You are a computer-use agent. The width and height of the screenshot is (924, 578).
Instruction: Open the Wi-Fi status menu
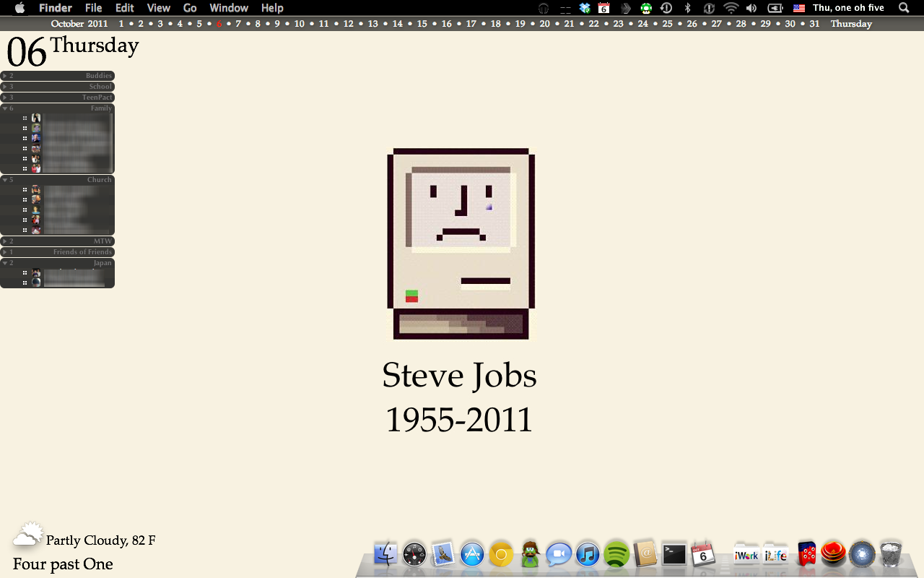731,8
